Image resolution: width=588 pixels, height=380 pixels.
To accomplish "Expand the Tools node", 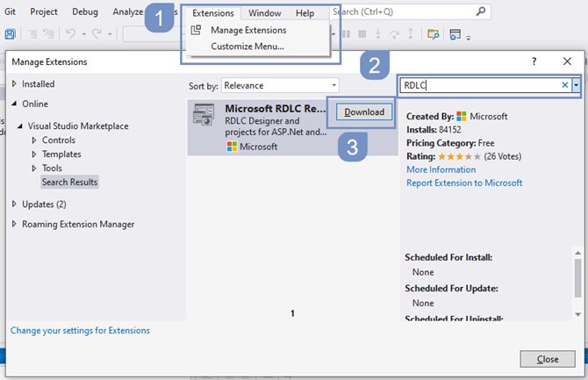I will click(34, 168).
